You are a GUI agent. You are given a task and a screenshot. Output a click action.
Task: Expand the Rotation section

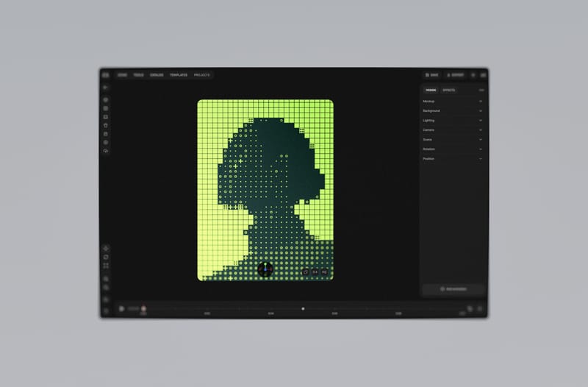click(453, 149)
